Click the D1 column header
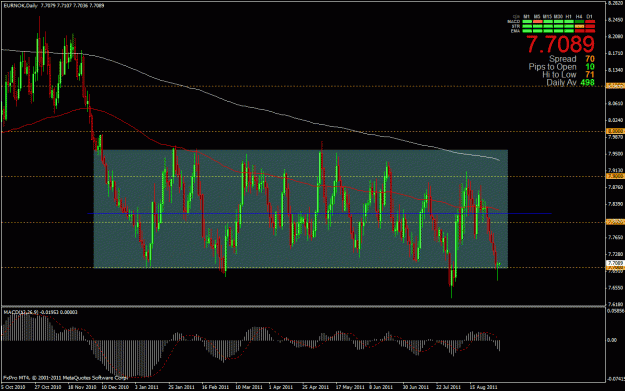Viewport: 625px width, 391px height. [590, 17]
